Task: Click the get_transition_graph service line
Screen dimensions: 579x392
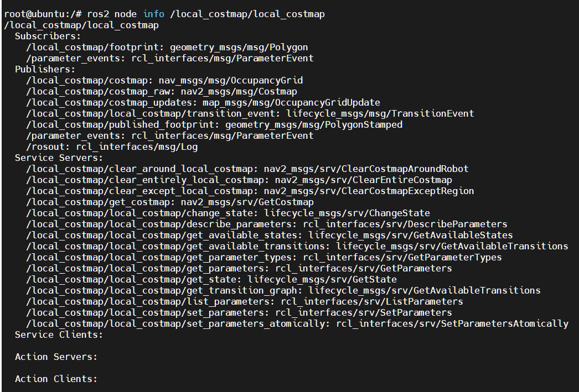Action: pos(283,291)
